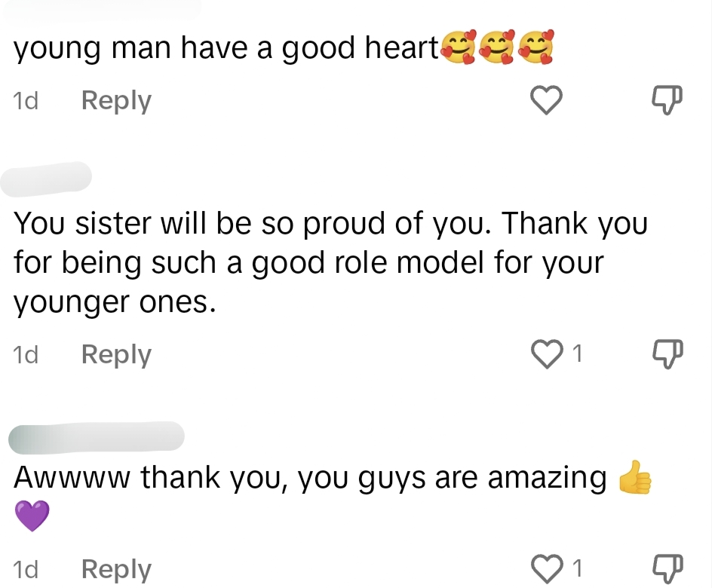712x588 pixels.
Task: Click the 1d timestamp under the "good heart" comment
Action: [26, 100]
